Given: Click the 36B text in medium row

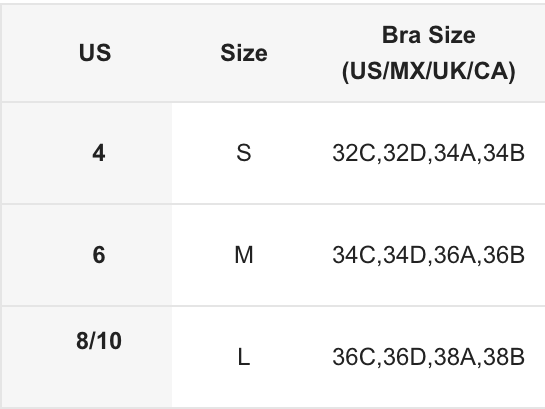Looking at the screenshot, I should tap(504, 255).
